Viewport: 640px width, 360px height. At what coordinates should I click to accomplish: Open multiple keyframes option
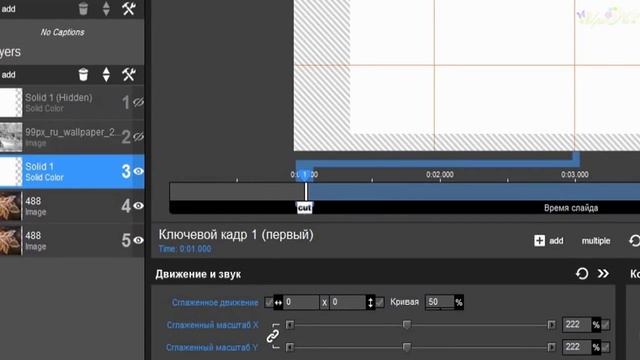tap(596, 241)
